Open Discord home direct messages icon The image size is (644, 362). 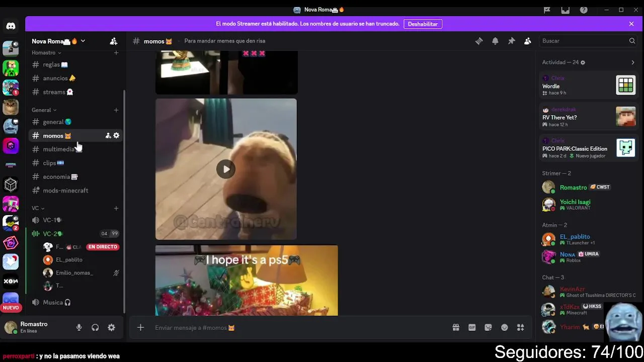coord(11,26)
